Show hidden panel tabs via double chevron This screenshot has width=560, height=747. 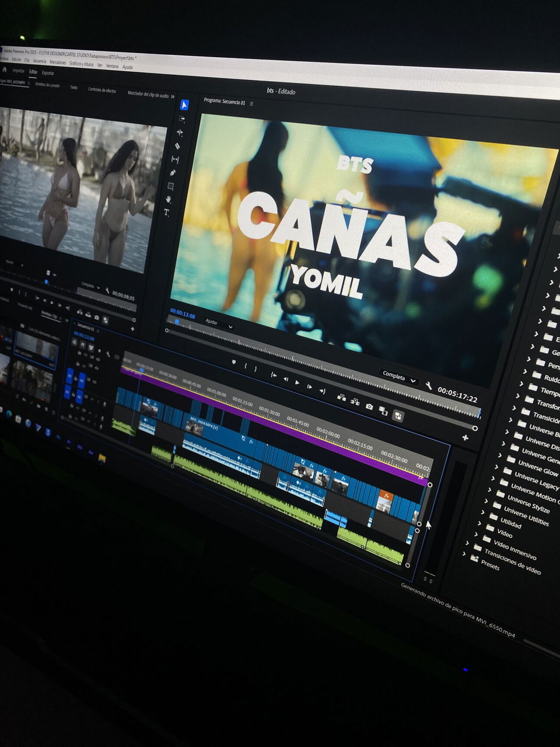(x=173, y=97)
